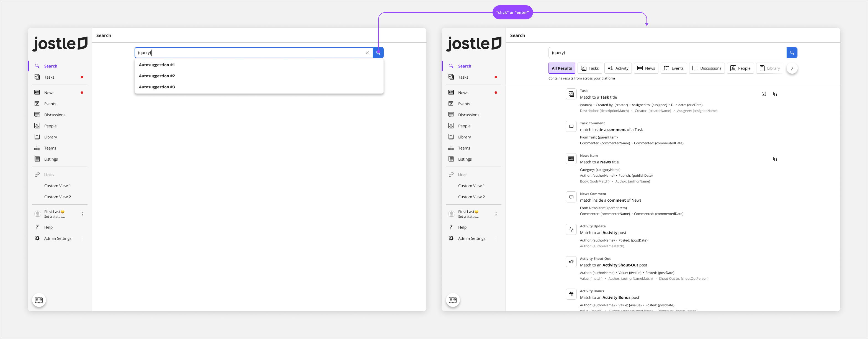Open People in right window sidebar

click(x=473, y=126)
